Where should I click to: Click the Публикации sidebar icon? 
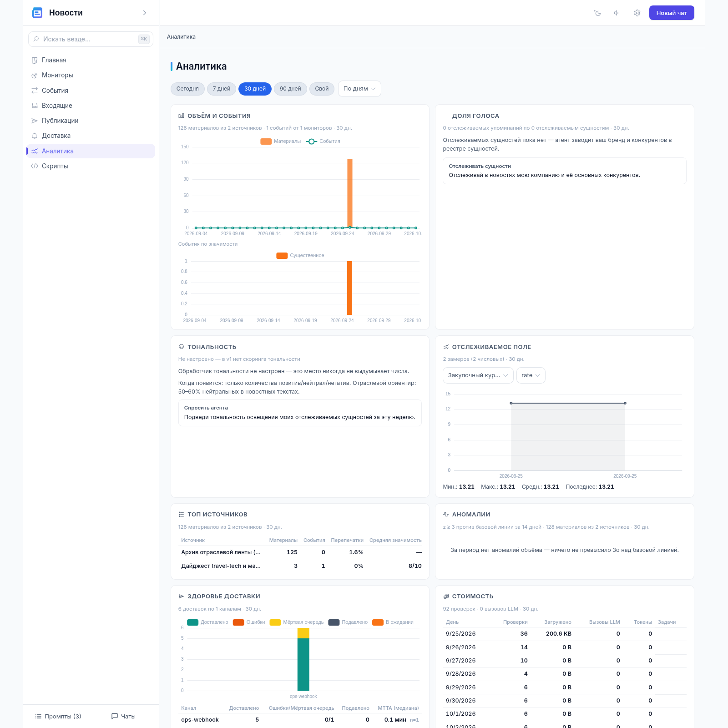[x=35, y=121]
